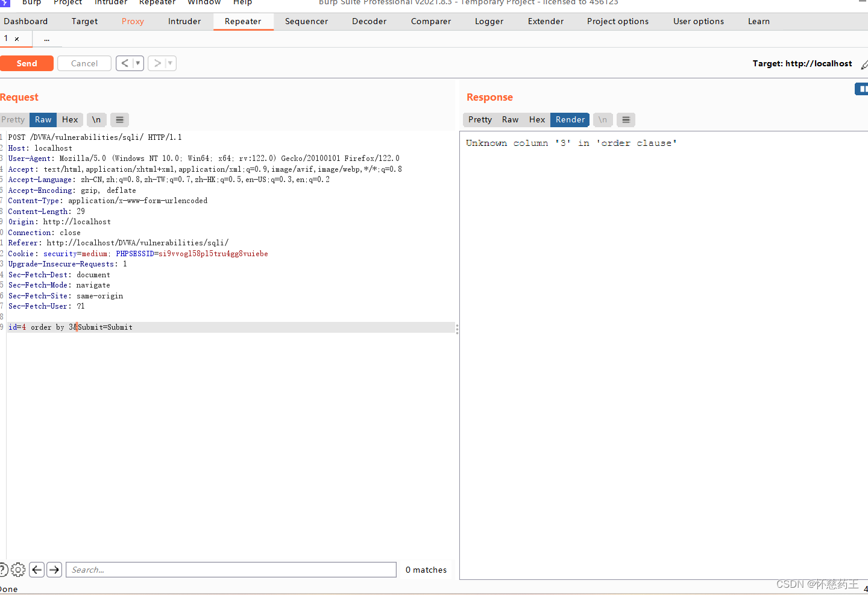Image resolution: width=868 pixels, height=595 pixels.
Task: Click the splitter handle between request and response
Action: coord(457,329)
